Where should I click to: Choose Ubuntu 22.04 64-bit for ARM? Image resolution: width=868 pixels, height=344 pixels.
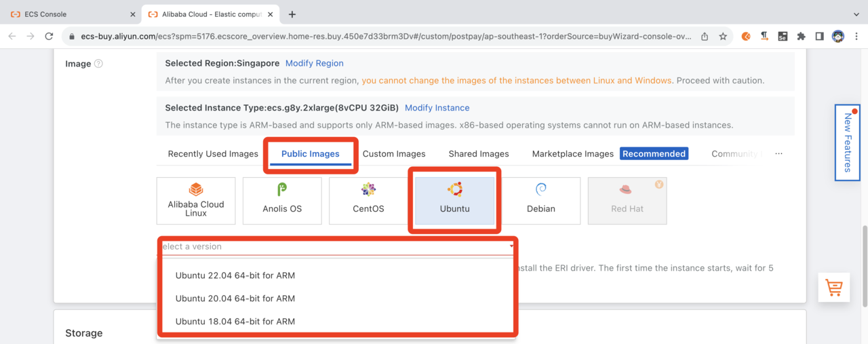click(235, 275)
